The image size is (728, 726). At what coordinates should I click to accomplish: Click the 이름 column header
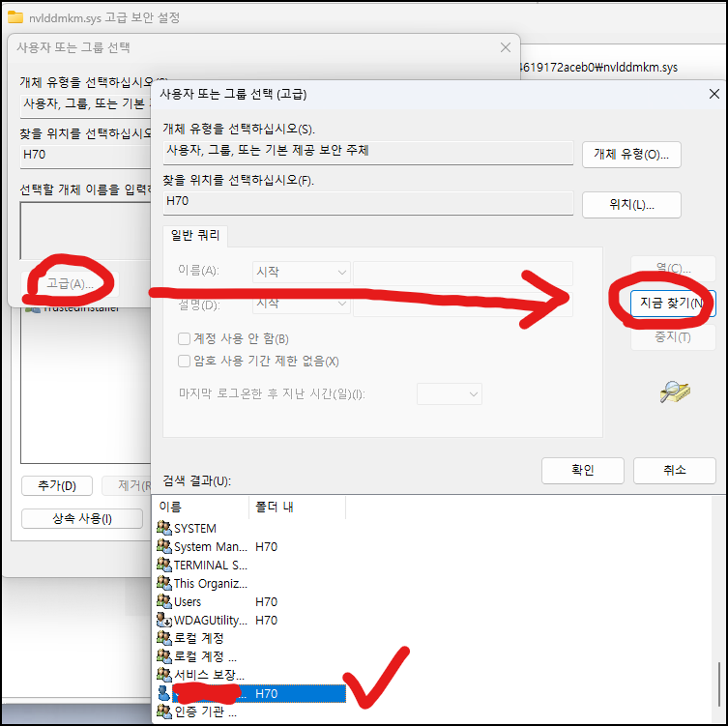203,507
